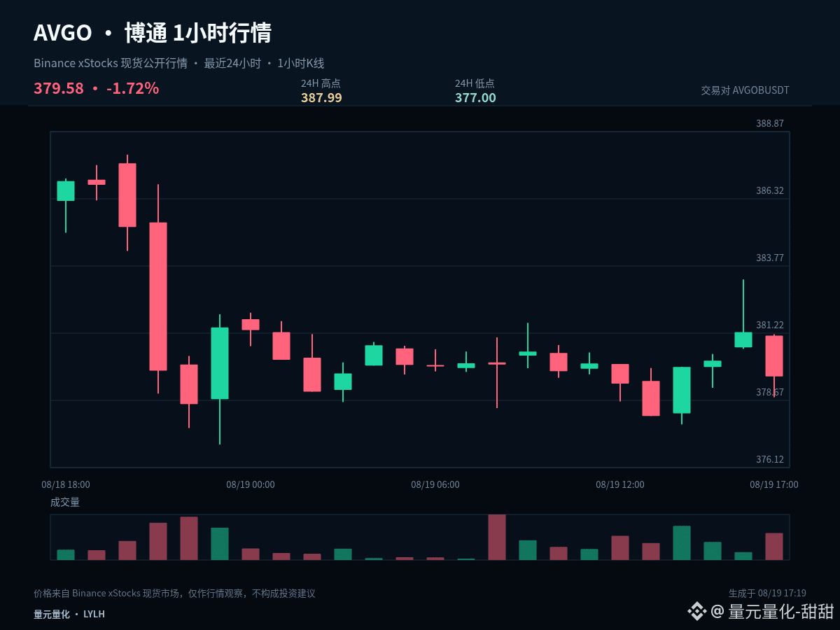Click the y-axis label 376.12
The width and height of the screenshot is (840, 630).
tap(770, 460)
